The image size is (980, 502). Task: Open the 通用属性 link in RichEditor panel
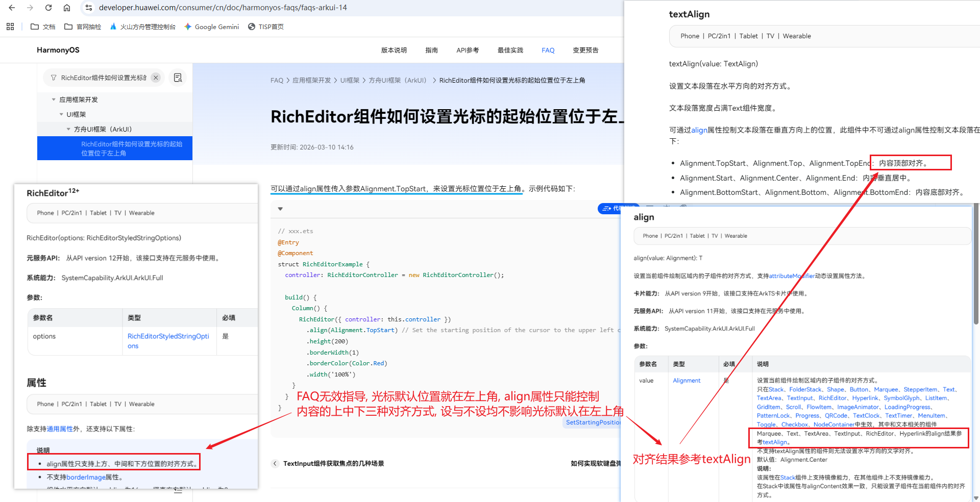click(60, 429)
